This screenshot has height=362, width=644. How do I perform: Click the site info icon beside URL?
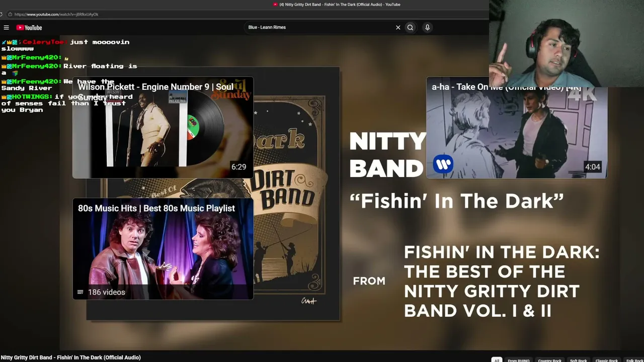point(10,14)
